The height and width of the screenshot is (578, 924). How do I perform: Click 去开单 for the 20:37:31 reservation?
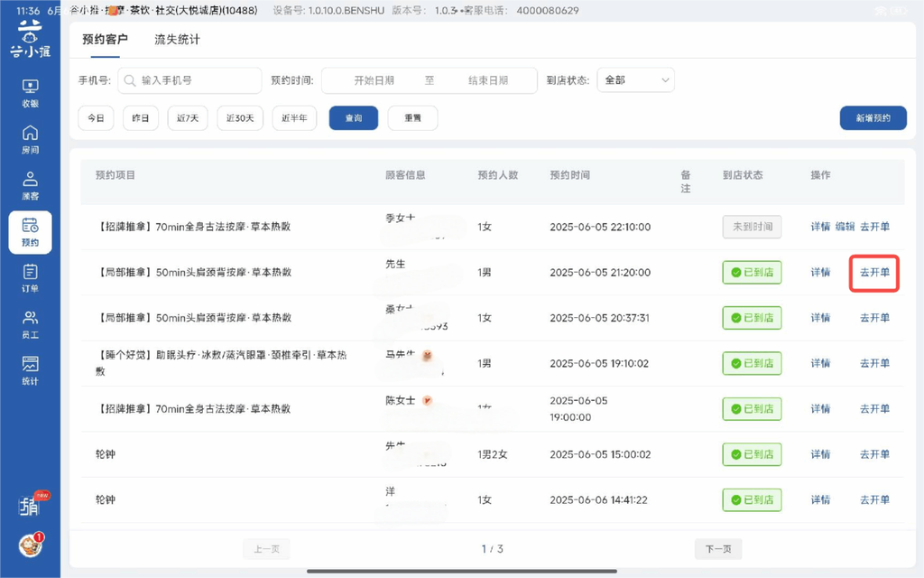pos(874,317)
